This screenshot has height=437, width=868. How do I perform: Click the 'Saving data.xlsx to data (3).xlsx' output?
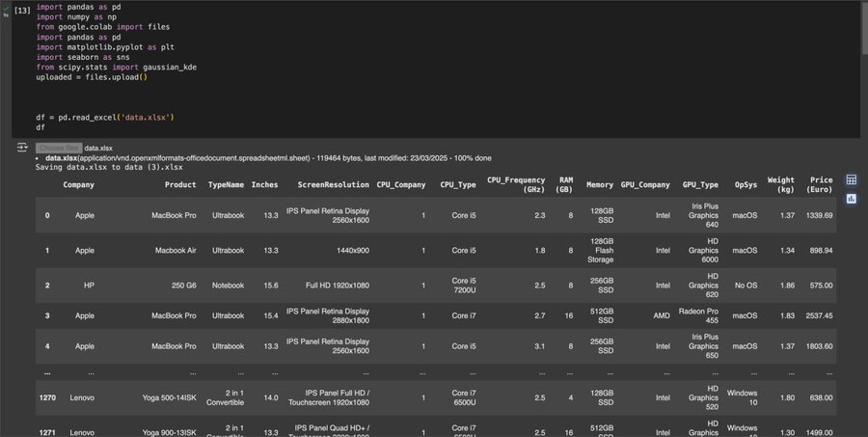109,167
